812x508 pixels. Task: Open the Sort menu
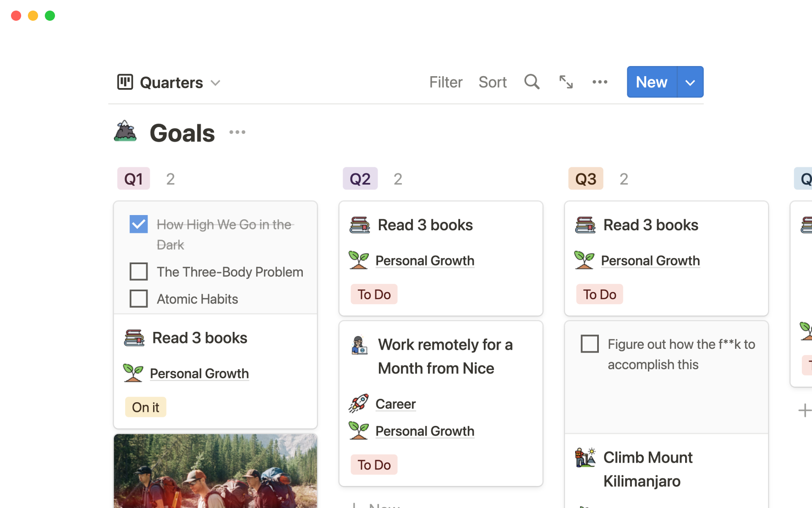(492, 82)
